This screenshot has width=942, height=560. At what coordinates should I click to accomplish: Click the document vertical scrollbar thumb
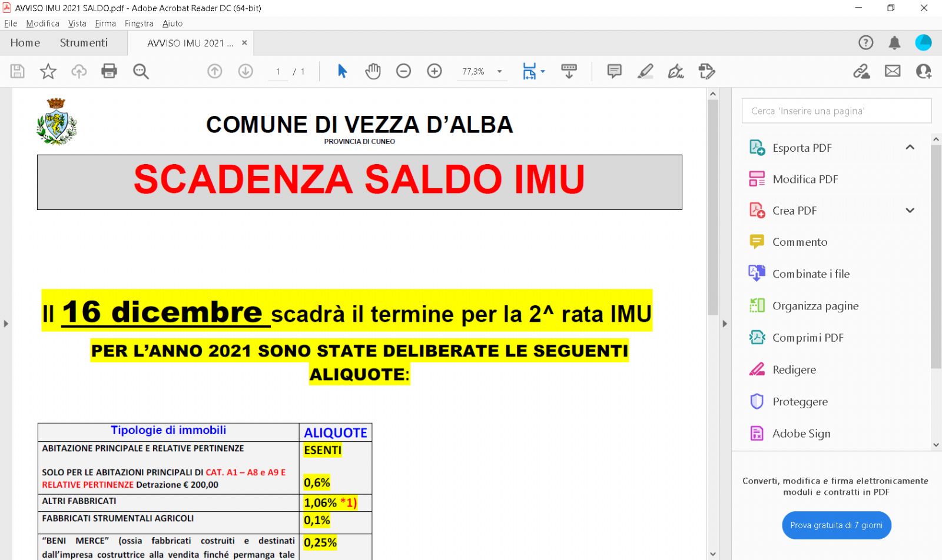pyautogui.click(x=713, y=206)
